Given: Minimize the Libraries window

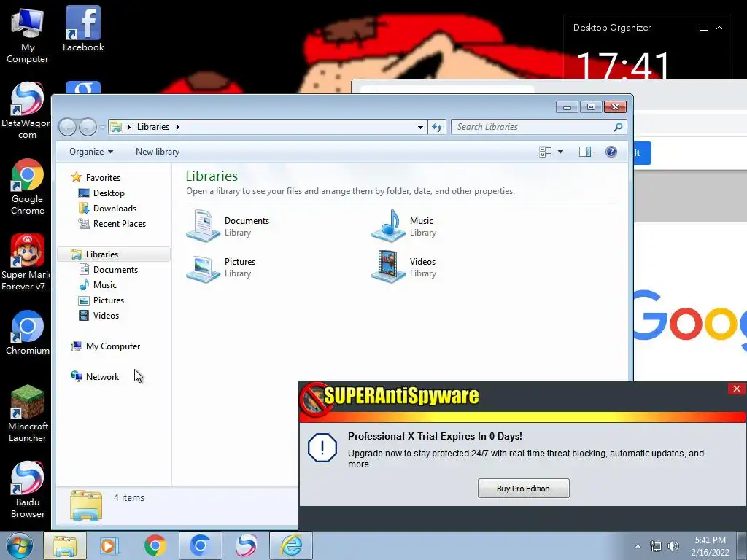Looking at the screenshot, I should (x=567, y=107).
